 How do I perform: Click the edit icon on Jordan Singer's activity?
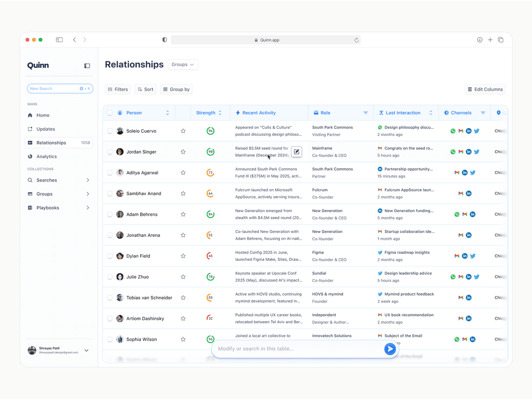pos(297,152)
